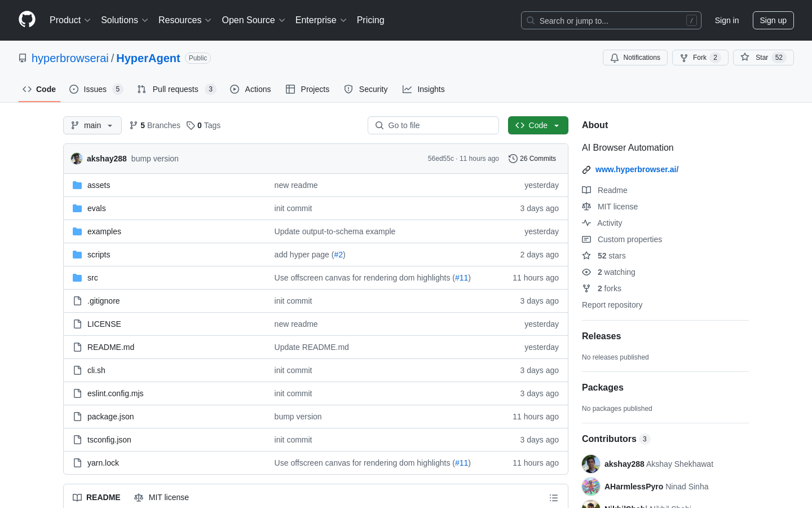812x508 pixels.
Task: Click the repository icon beside hyperbrowserai
Action: coord(23,58)
